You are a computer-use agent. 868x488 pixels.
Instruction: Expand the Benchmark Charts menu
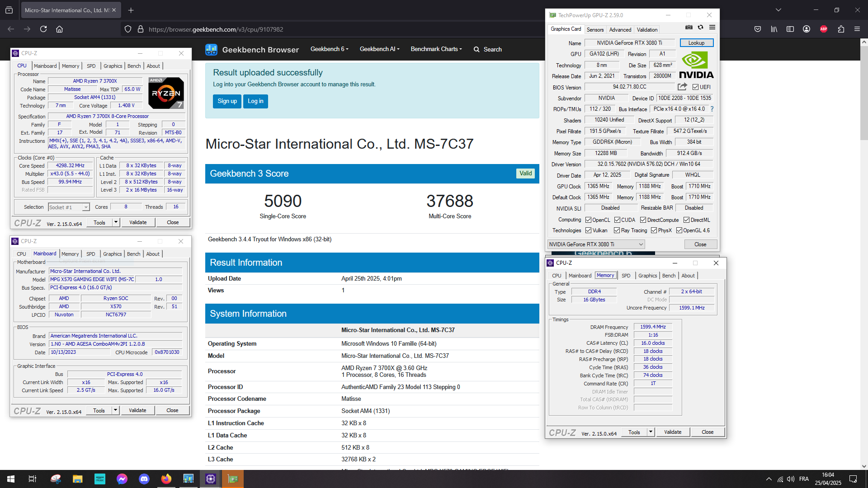[436, 49]
